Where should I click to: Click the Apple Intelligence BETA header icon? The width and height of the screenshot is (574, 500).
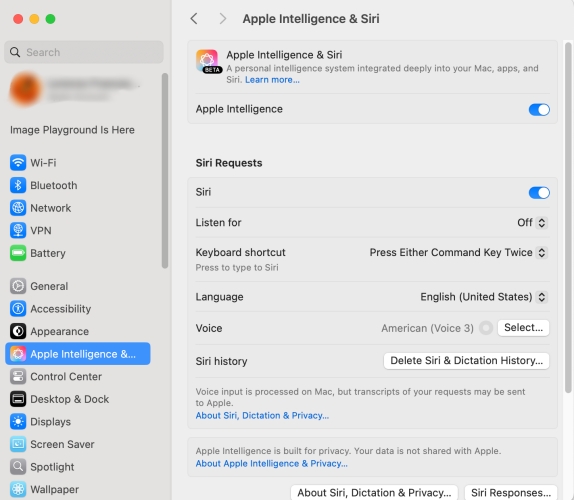click(208, 61)
